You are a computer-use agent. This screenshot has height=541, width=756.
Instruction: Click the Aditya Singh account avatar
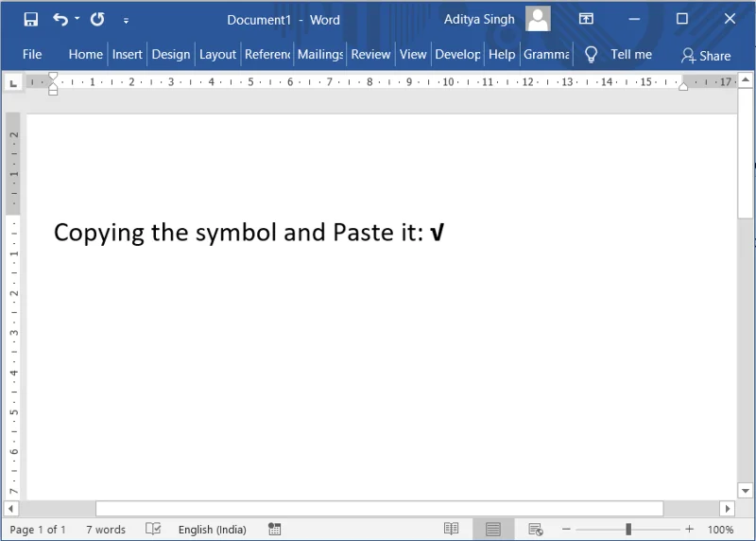pos(538,18)
